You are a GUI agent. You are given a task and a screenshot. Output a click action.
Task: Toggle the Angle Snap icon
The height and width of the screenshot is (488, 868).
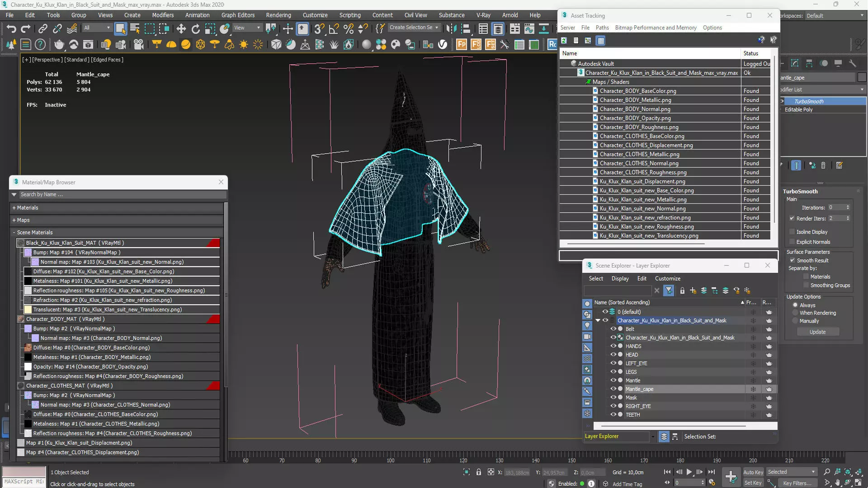coord(334,29)
